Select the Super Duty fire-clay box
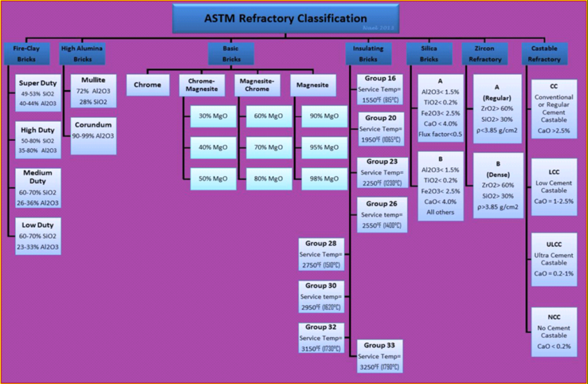 38,92
